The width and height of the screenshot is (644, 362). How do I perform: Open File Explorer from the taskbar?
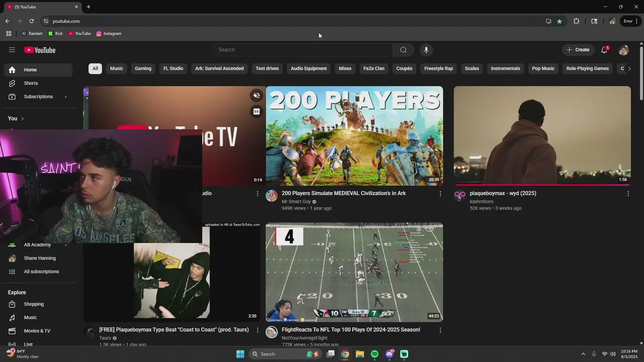[360, 354]
